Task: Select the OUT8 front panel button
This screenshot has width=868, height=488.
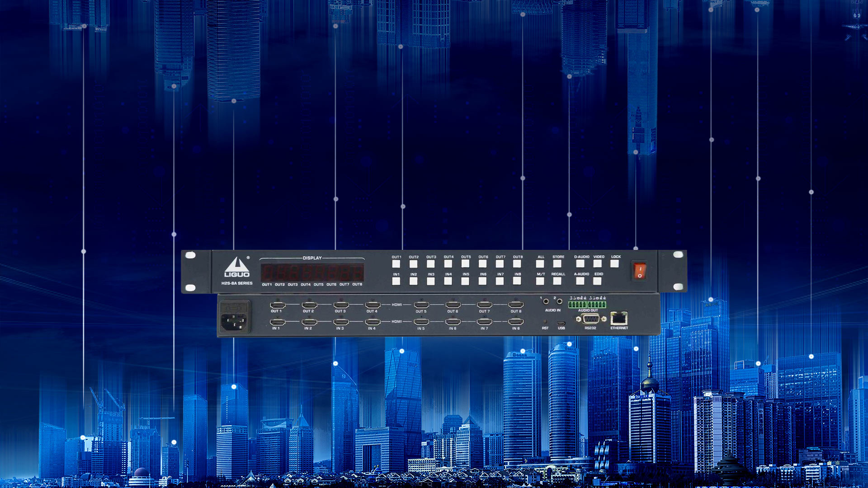Action: tap(517, 264)
